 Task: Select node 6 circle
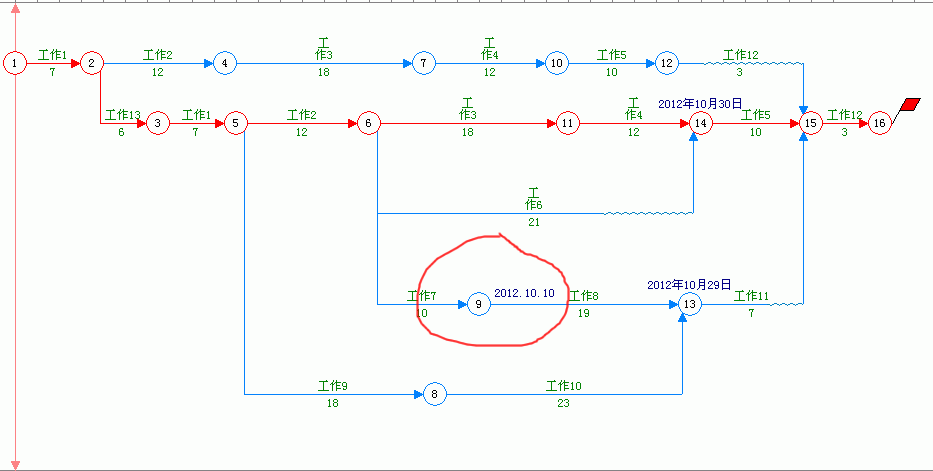click(368, 123)
